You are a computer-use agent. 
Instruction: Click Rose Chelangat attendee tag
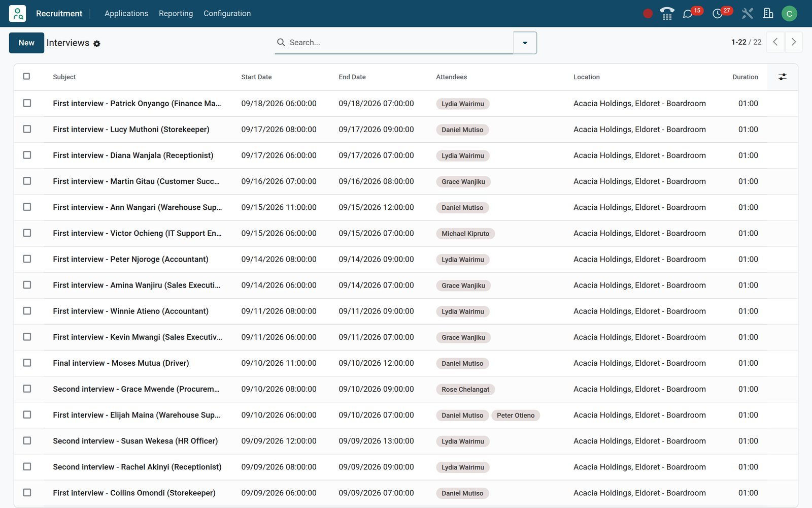465,390
